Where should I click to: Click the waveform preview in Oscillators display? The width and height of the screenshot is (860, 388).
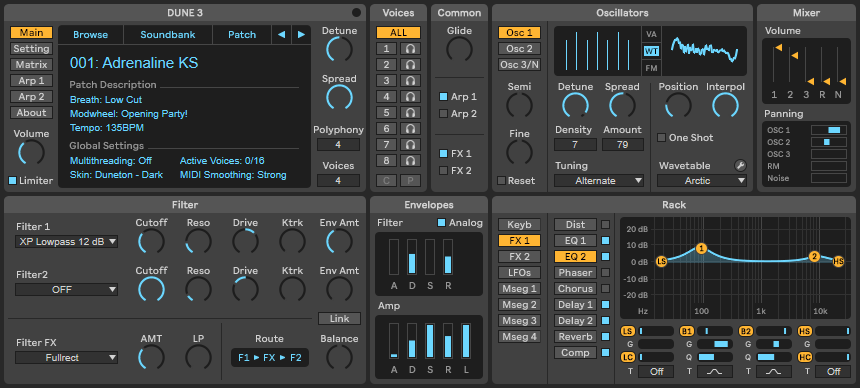pyautogui.click(x=705, y=50)
